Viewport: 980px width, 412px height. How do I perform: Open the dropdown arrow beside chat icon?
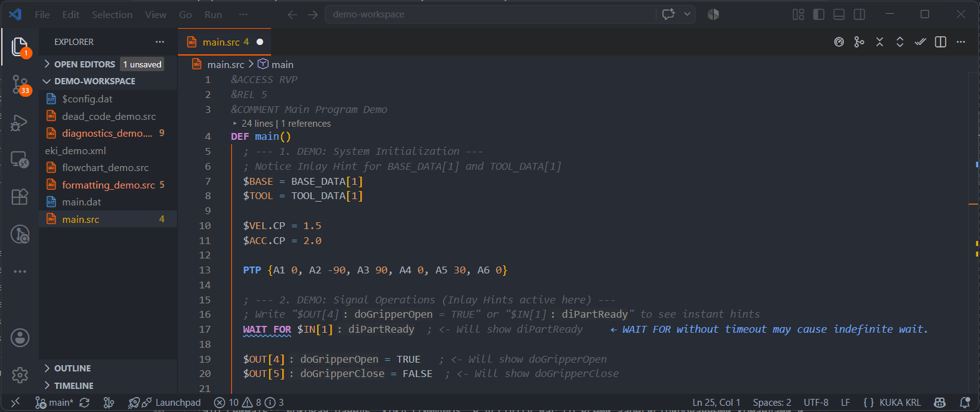point(687,14)
